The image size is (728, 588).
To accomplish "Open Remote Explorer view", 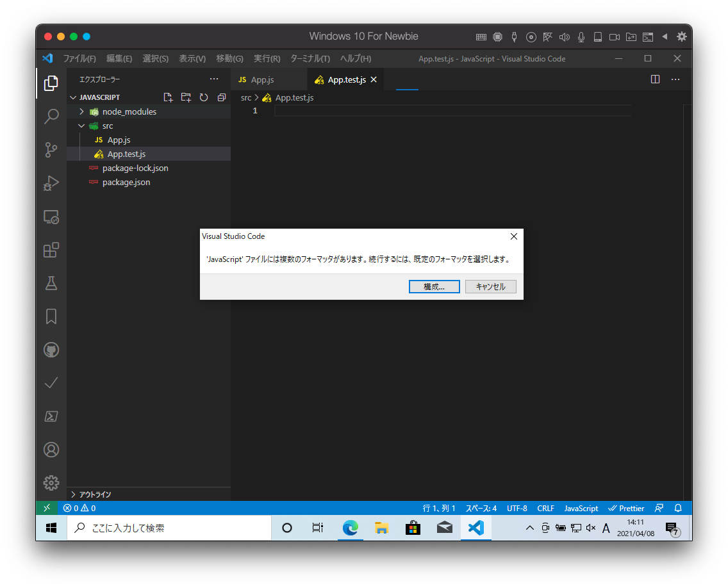I will pyautogui.click(x=51, y=216).
